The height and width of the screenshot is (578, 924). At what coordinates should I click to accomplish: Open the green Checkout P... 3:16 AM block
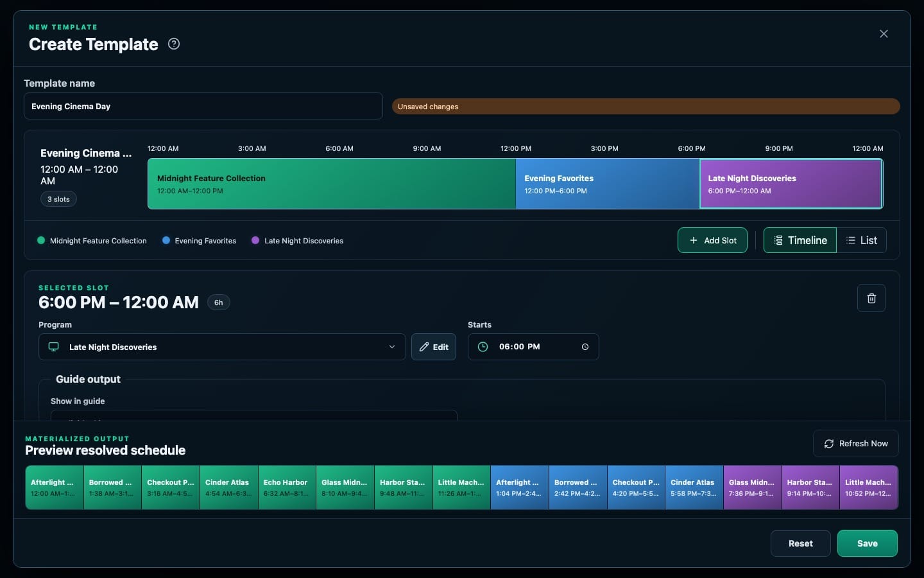coord(171,487)
